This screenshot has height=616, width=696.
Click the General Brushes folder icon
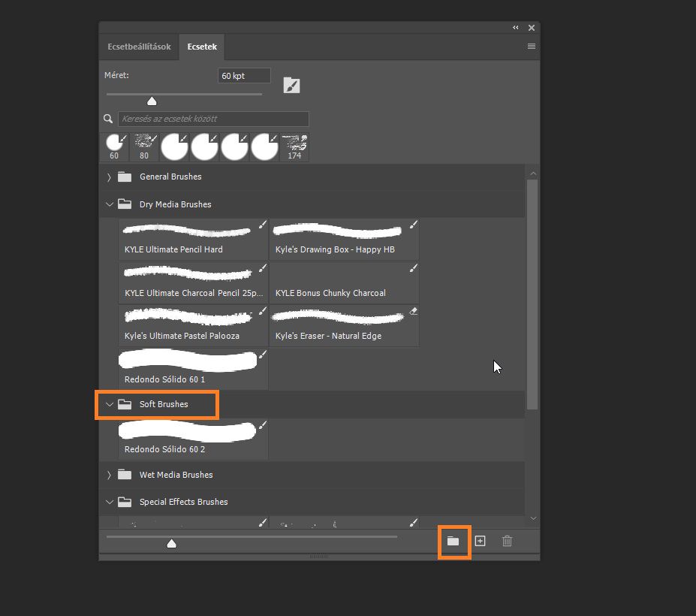125,177
